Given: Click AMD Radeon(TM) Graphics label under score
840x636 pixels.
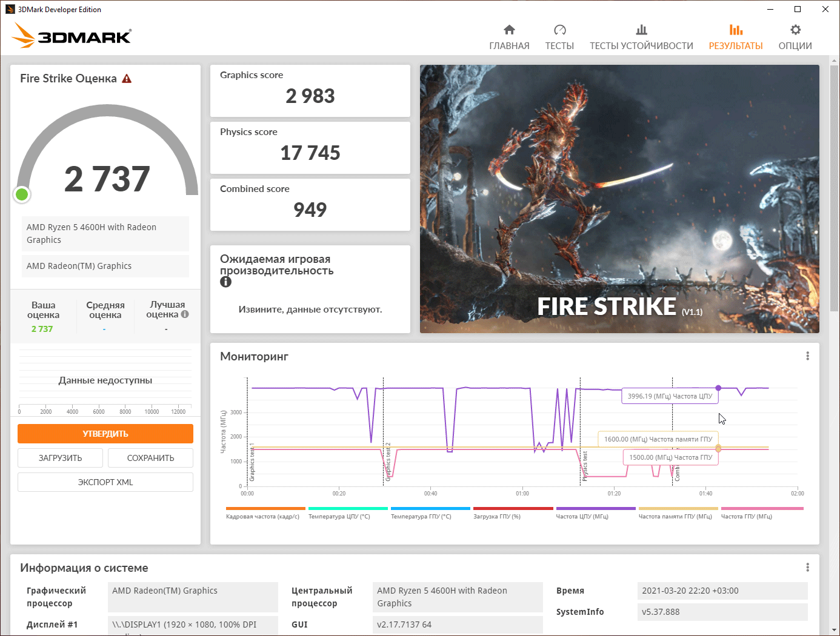Looking at the screenshot, I should 105,266.
